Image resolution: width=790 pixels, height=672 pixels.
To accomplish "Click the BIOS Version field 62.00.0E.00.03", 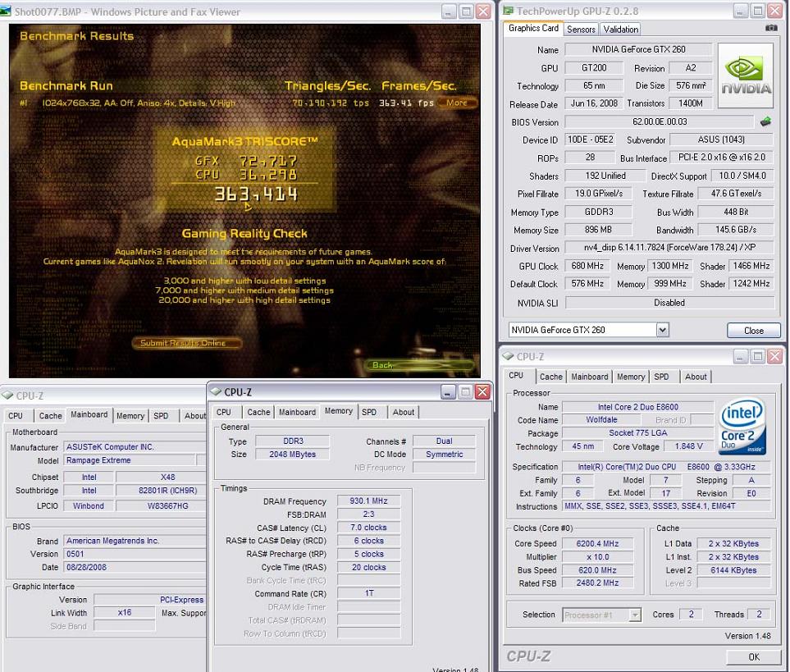I will point(660,122).
